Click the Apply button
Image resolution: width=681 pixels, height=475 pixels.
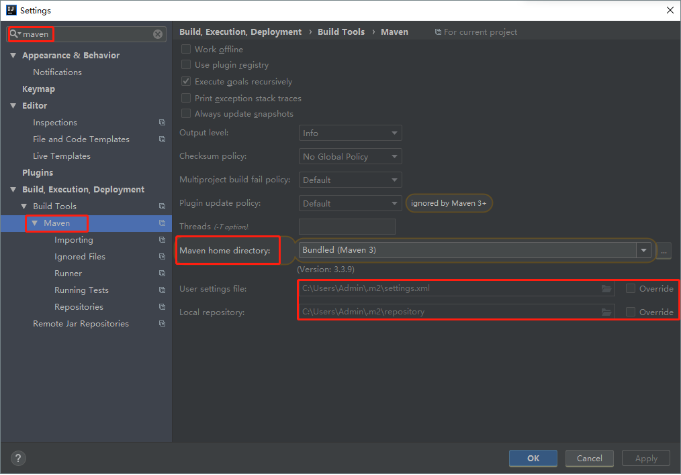(x=646, y=458)
